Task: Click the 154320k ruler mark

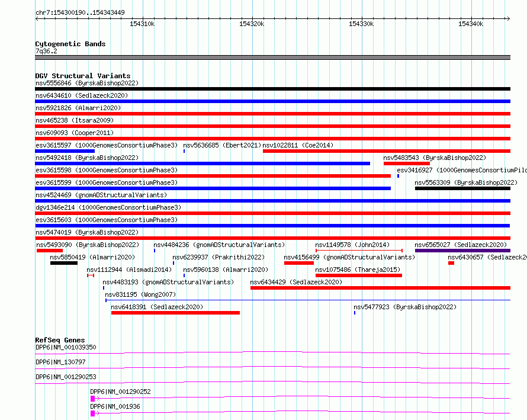Action: click(x=252, y=24)
